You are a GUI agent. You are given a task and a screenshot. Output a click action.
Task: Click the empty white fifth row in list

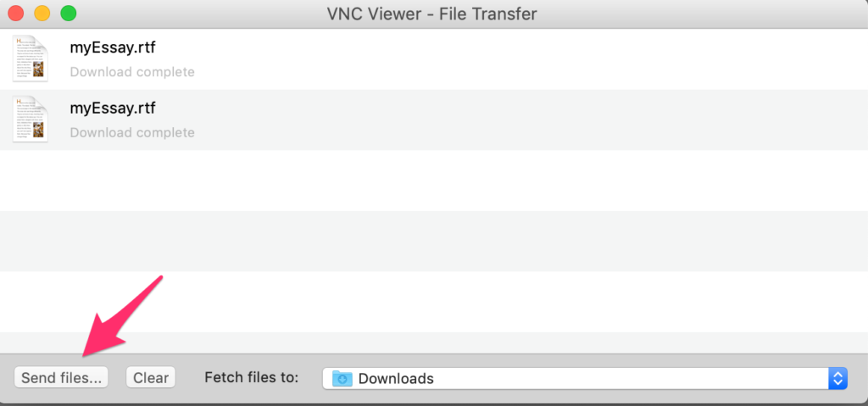coord(434,302)
